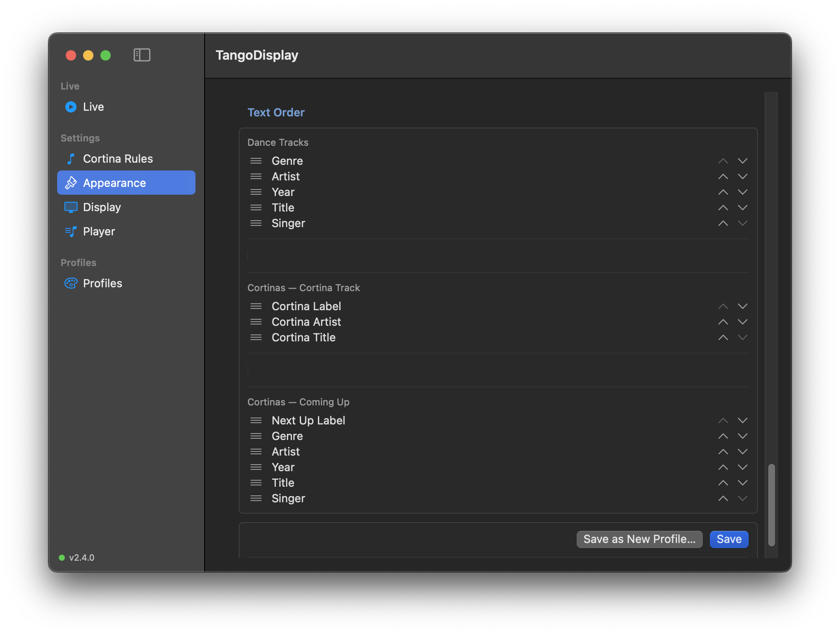The image size is (840, 636).
Task: Grab the Cortina Artist drag handle
Action: coord(256,322)
